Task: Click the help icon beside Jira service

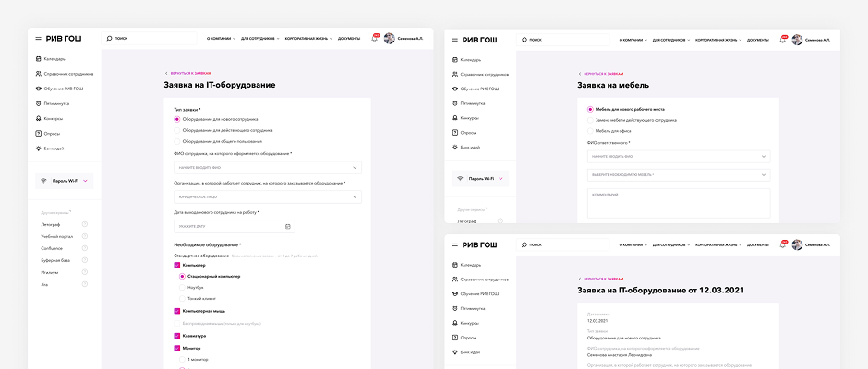Action: (x=85, y=284)
